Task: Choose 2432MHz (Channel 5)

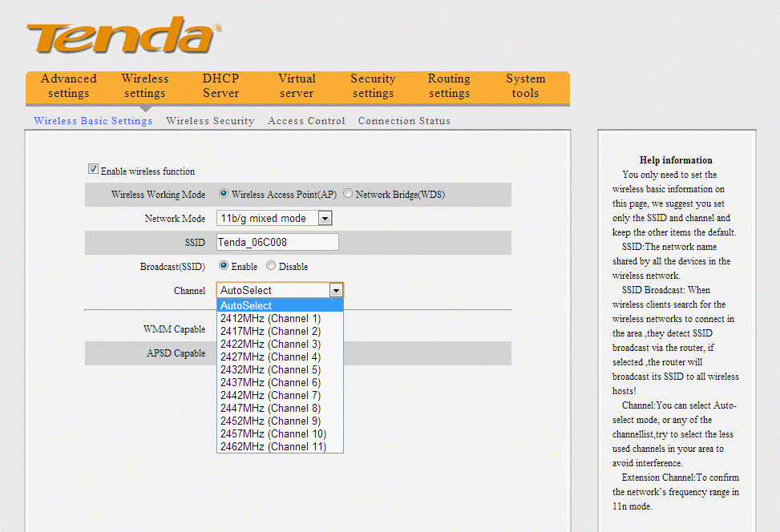Action: pyautogui.click(x=280, y=370)
